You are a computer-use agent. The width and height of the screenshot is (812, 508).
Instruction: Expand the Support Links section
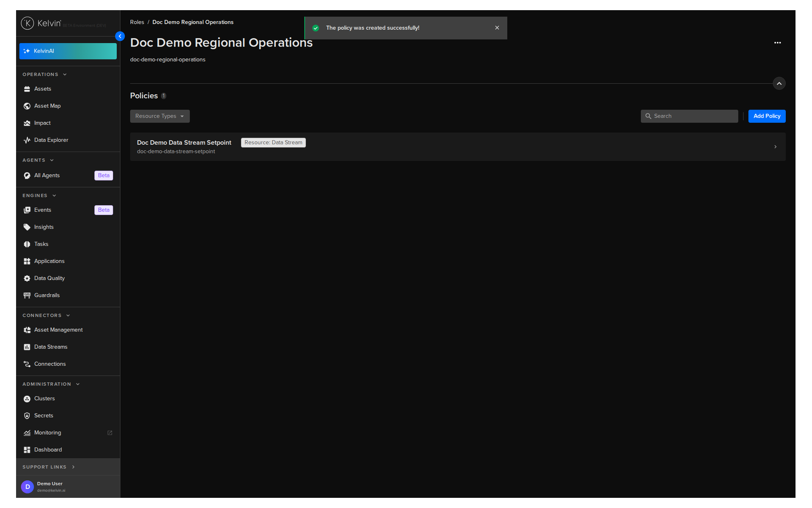(x=49, y=467)
